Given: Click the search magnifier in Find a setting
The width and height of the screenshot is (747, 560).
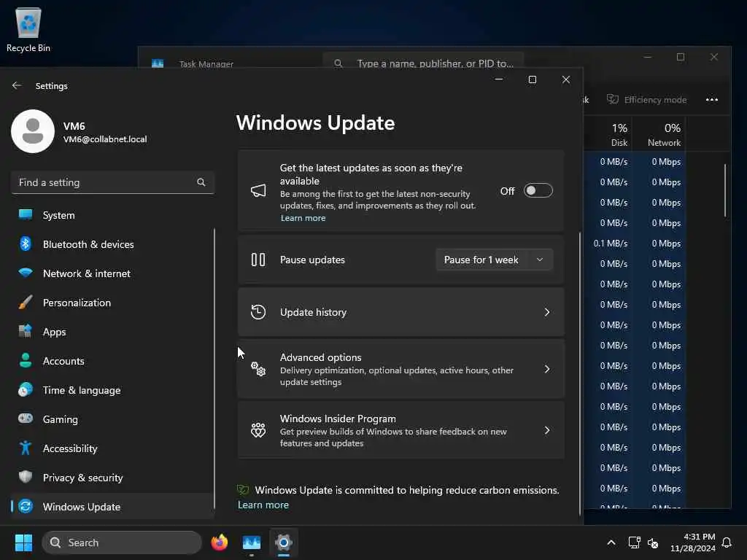Looking at the screenshot, I should click(x=201, y=182).
